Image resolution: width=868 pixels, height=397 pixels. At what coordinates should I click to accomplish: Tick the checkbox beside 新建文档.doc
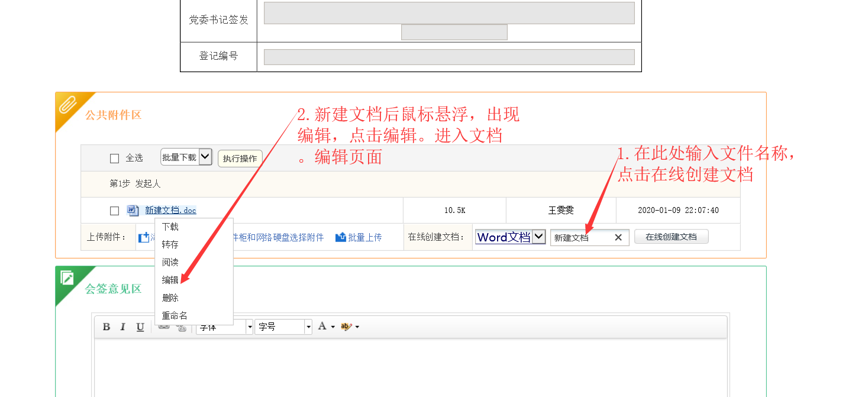coord(115,211)
